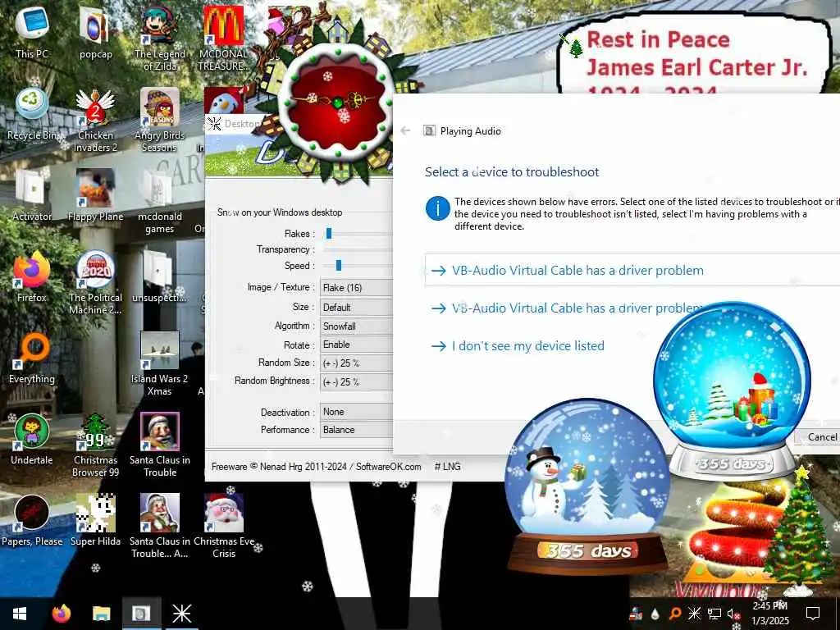Click the DesktopSnowOK snowflake tray icon
The width and height of the screenshot is (840, 630).
click(694, 614)
